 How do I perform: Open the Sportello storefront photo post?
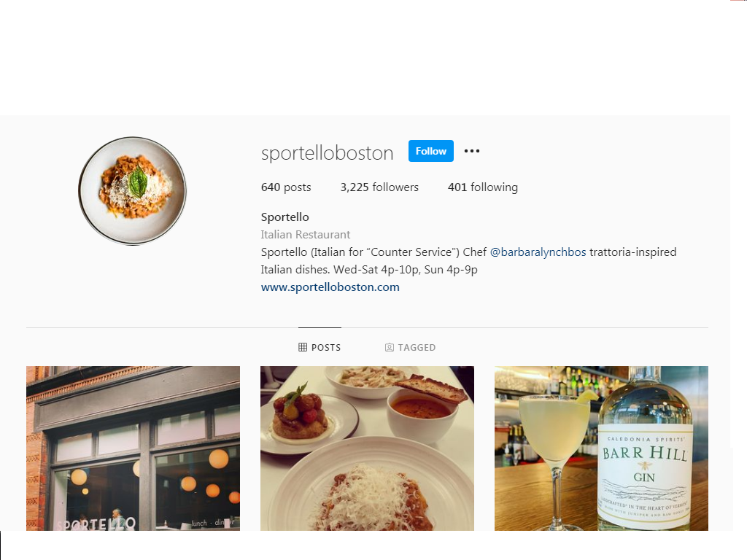(133, 448)
